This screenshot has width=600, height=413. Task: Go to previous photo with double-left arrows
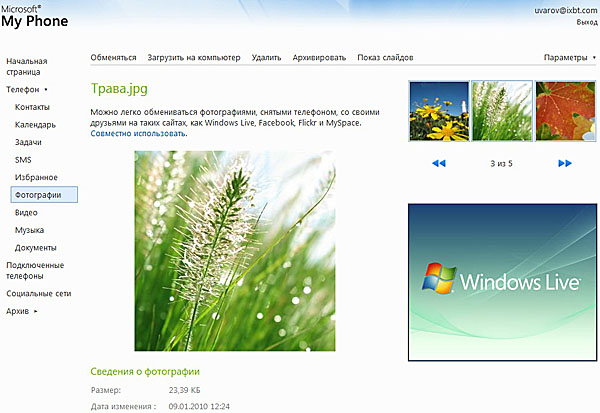pos(439,163)
